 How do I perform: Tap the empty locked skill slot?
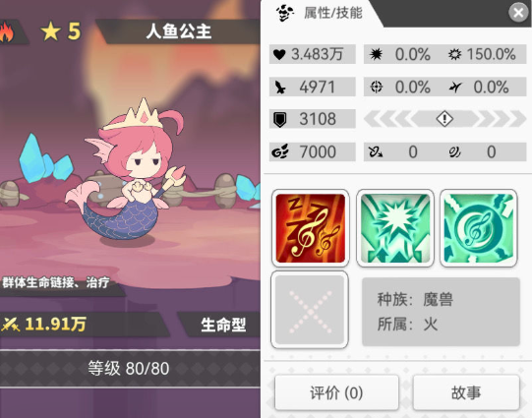(310, 310)
